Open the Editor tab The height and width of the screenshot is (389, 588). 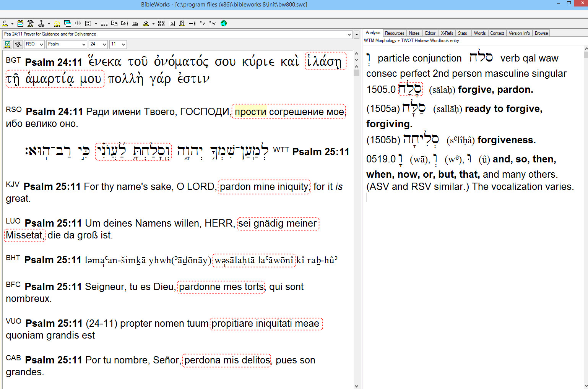430,33
